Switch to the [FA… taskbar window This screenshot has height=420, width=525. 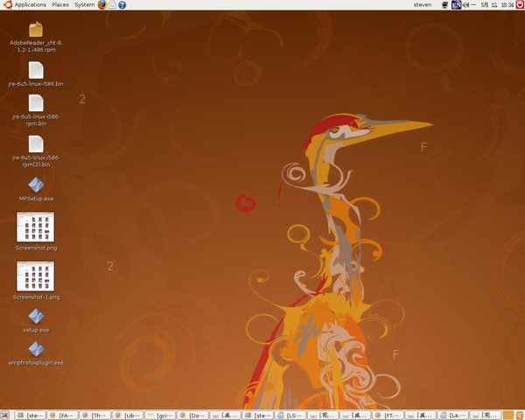[63, 416]
